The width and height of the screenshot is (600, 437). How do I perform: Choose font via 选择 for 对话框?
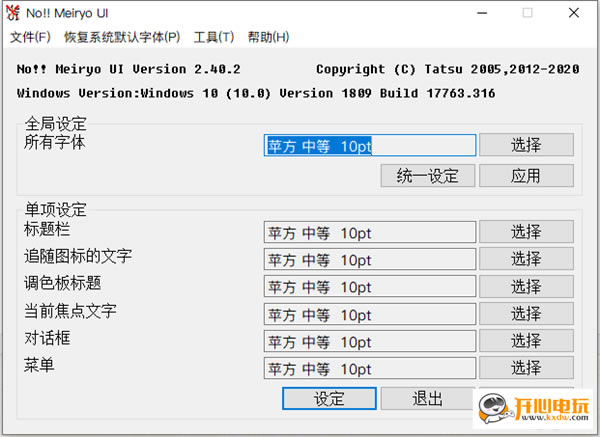pyautogui.click(x=526, y=341)
